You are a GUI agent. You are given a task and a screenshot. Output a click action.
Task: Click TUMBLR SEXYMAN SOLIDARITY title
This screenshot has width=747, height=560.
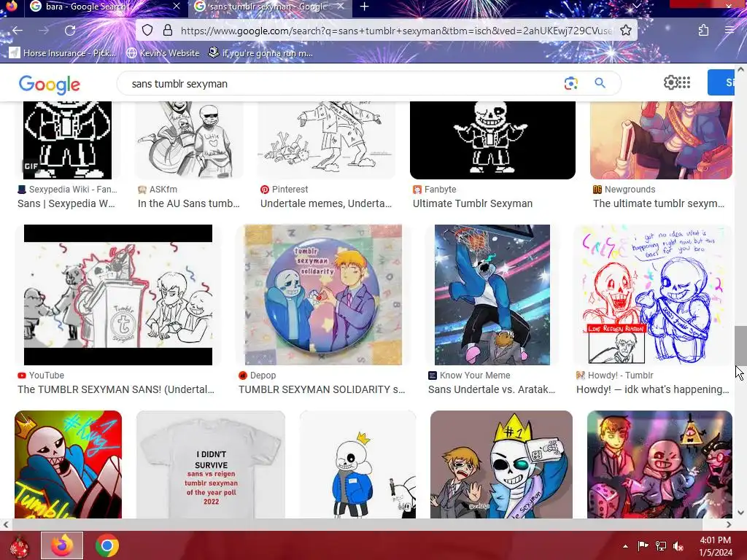click(322, 389)
